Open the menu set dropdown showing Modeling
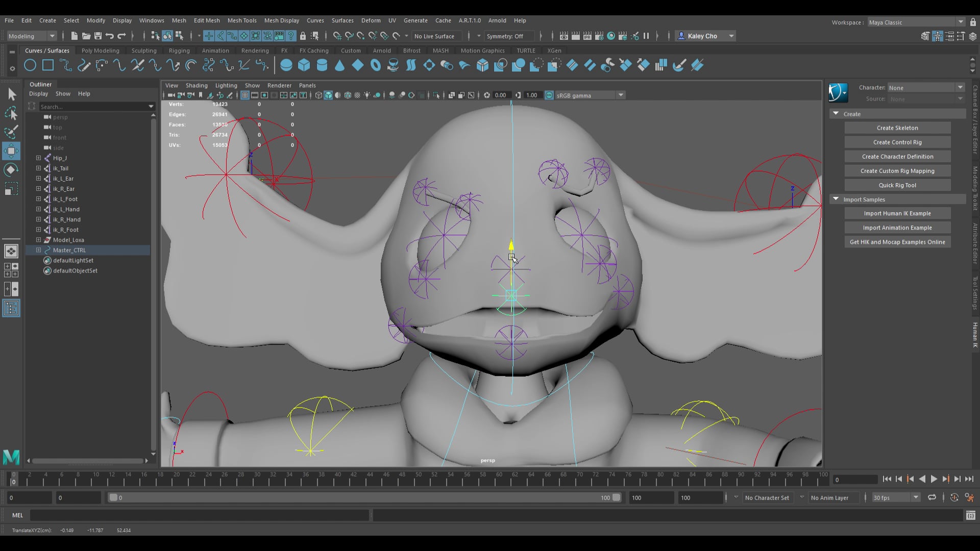Image resolution: width=980 pixels, height=551 pixels. tap(31, 36)
